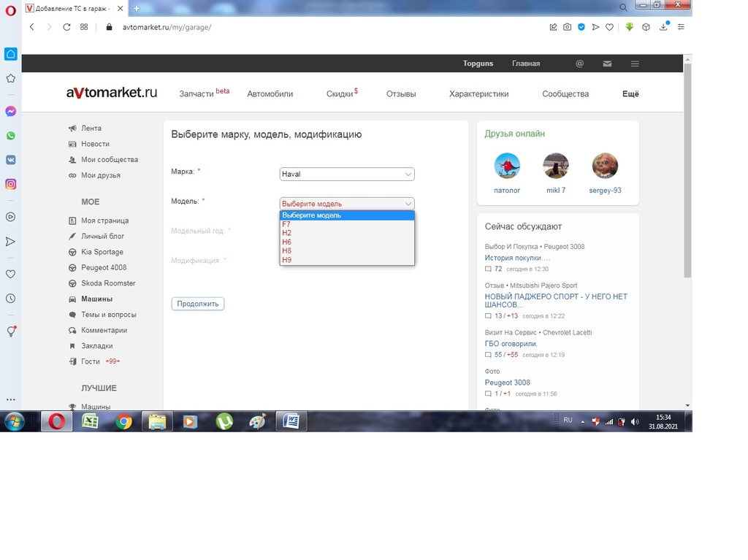Viewport: 748px width, 560px height.
Task: Go to Главная link
Action: click(526, 64)
